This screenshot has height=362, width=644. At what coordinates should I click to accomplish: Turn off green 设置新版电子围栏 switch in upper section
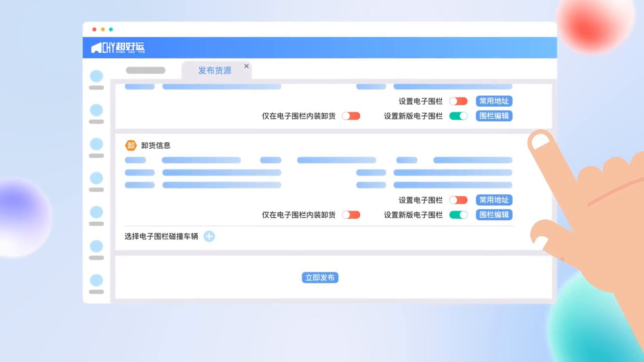pyautogui.click(x=458, y=116)
